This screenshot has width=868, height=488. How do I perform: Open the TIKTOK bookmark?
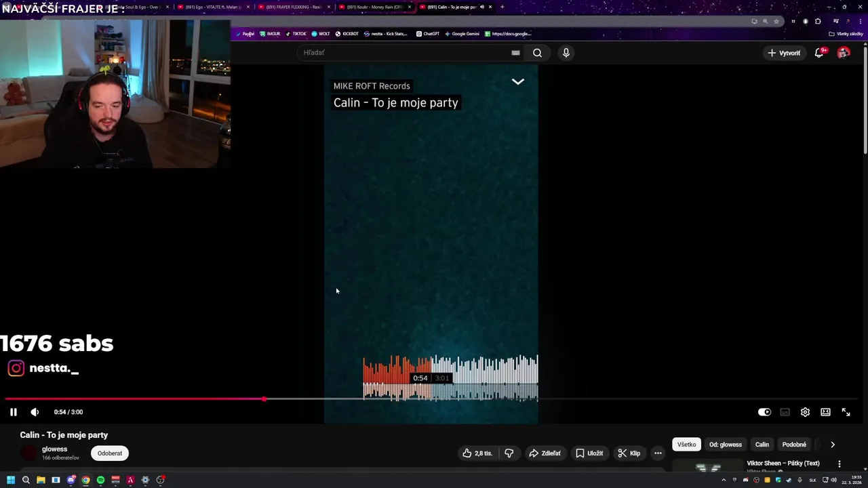(296, 34)
